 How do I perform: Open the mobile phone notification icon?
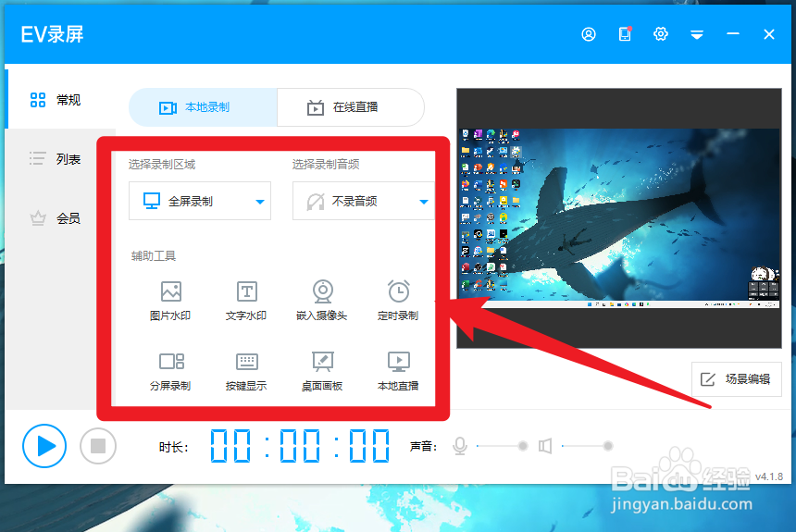[625, 34]
